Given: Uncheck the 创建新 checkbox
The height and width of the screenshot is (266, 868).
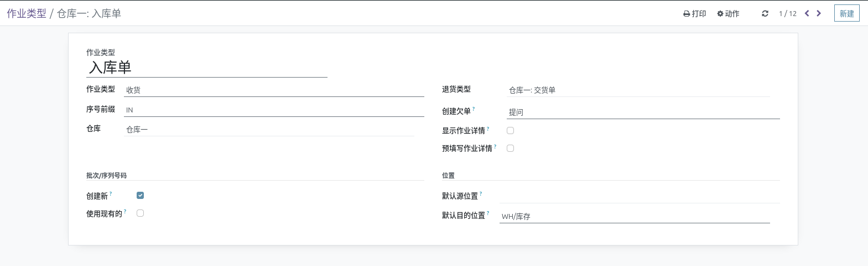Looking at the screenshot, I should [x=141, y=195].
